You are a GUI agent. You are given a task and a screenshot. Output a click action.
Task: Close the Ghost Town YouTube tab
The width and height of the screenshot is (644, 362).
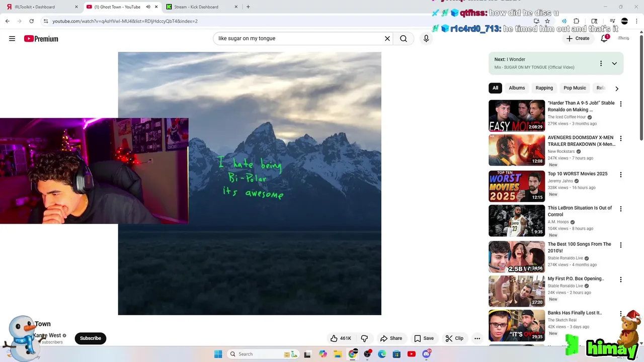point(156,7)
